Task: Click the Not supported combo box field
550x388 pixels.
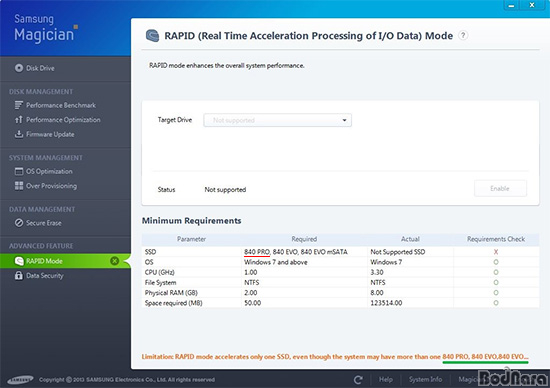Action: pos(277,120)
